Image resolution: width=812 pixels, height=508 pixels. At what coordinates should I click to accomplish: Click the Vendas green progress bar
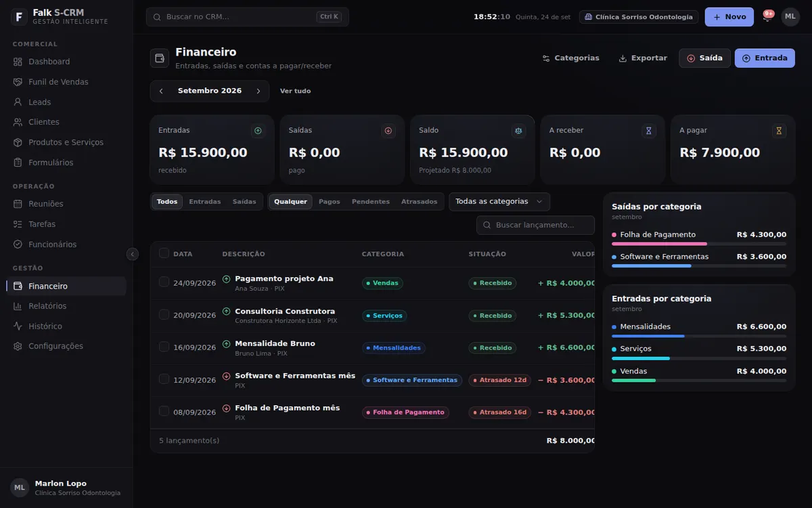[634, 381]
